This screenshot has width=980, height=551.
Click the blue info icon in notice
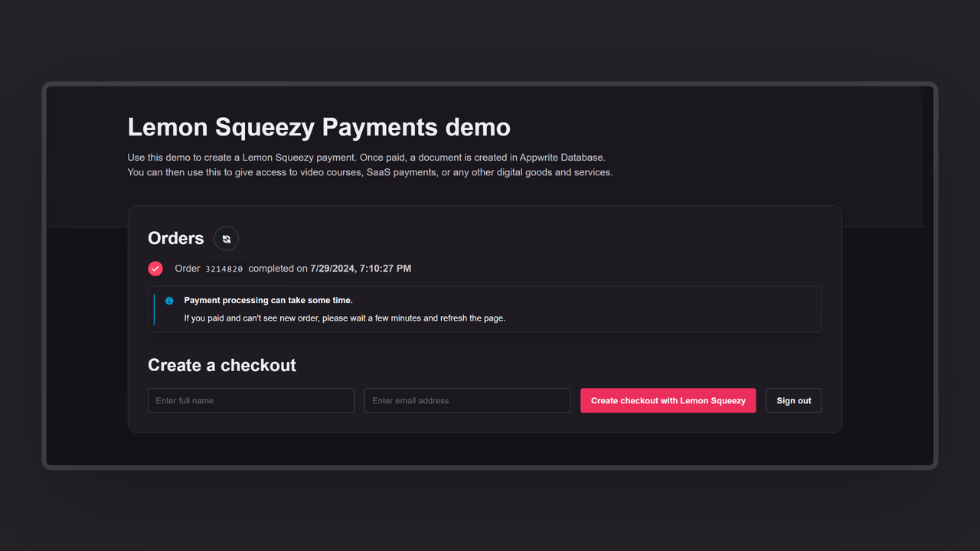[169, 301]
